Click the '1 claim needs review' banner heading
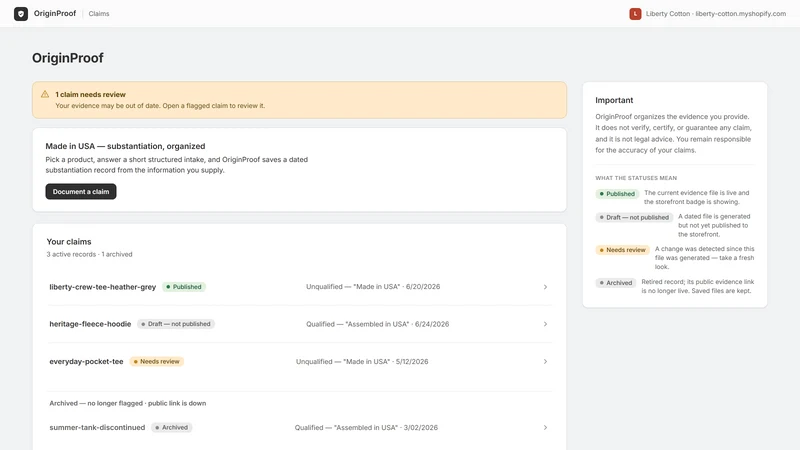The width and height of the screenshot is (800, 450). click(90, 94)
